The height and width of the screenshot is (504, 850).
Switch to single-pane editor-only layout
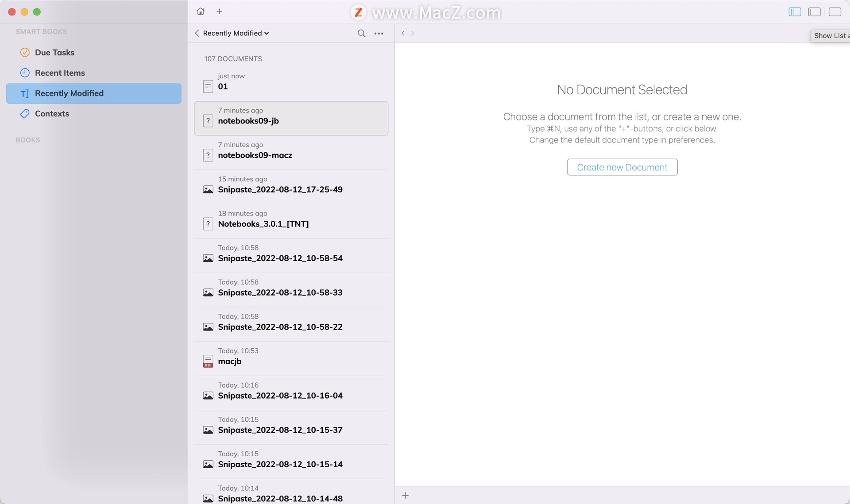coord(835,12)
